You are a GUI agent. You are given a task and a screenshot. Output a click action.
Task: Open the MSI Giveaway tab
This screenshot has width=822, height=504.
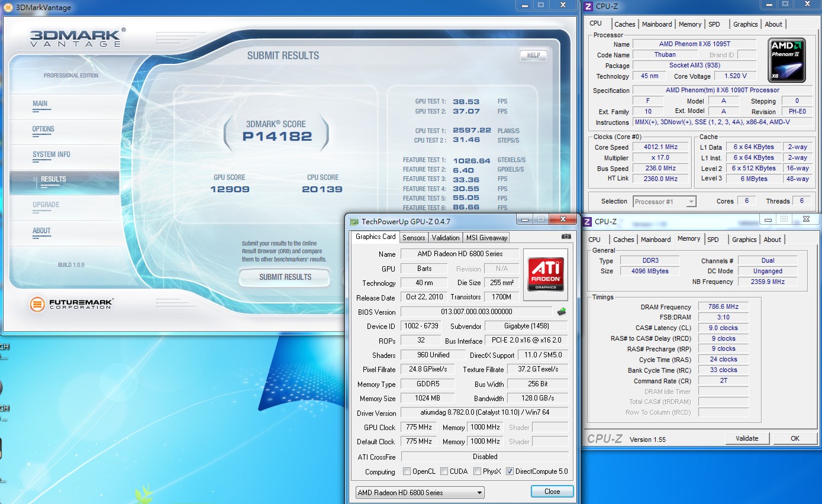[486, 238]
